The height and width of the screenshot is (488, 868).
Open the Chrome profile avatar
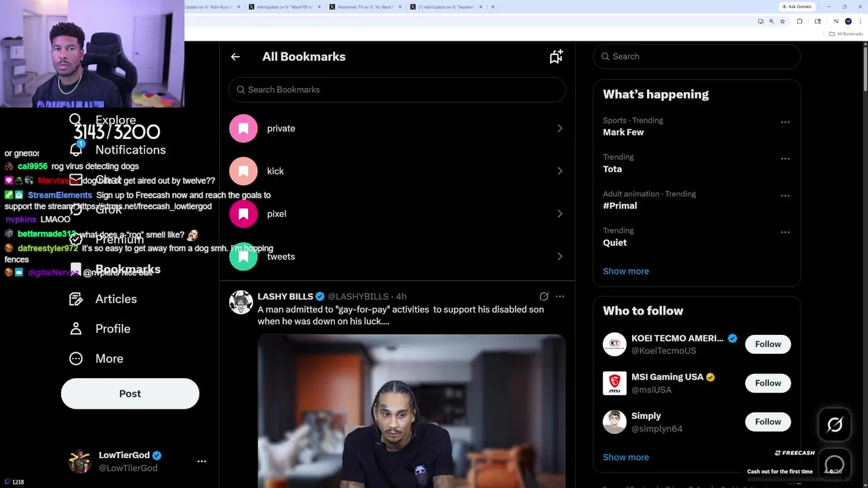click(x=848, y=22)
